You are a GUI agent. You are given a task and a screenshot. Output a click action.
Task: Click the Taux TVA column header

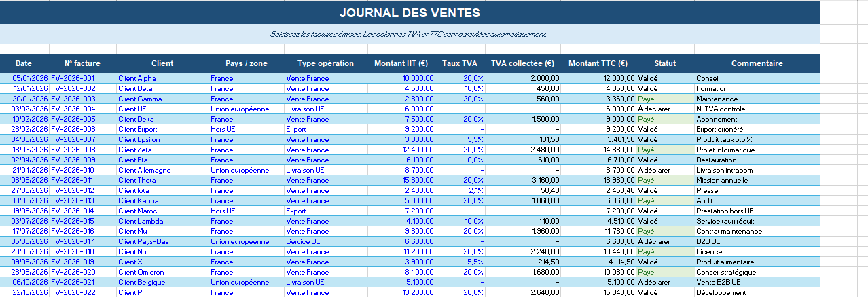point(460,63)
